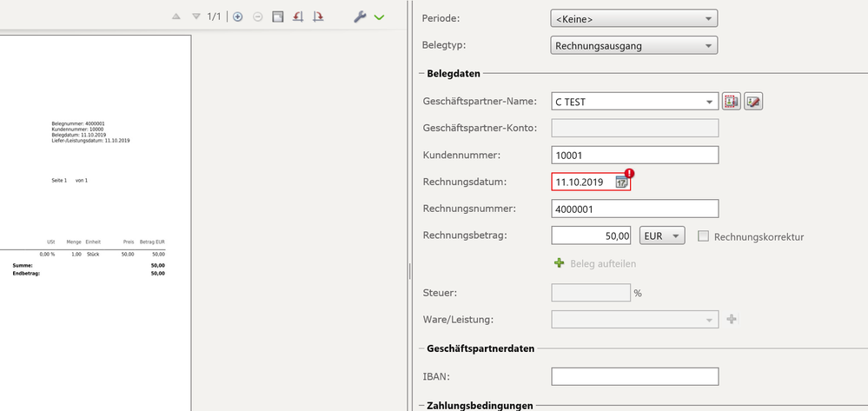The width and height of the screenshot is (868, 411).
Task: Edit the business partner with pencil icon
Action: 753,102
